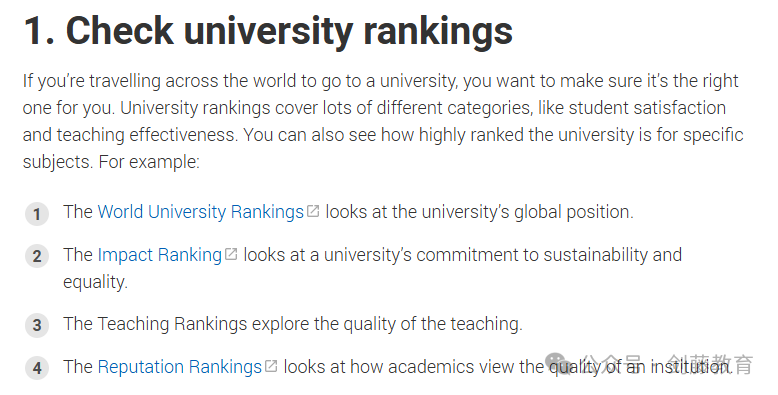This screenshot has width=778, height=395.
Task: Open the World University Rankings link
Action: click(x=200, y=212)
